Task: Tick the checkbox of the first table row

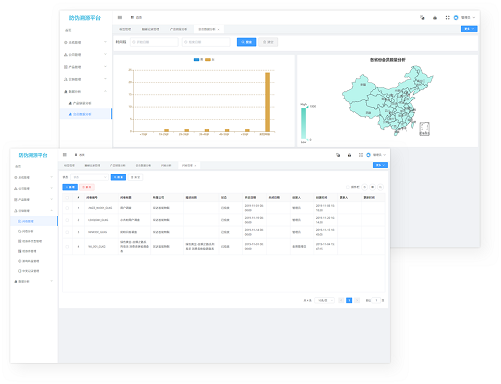Action: [67, 208]
